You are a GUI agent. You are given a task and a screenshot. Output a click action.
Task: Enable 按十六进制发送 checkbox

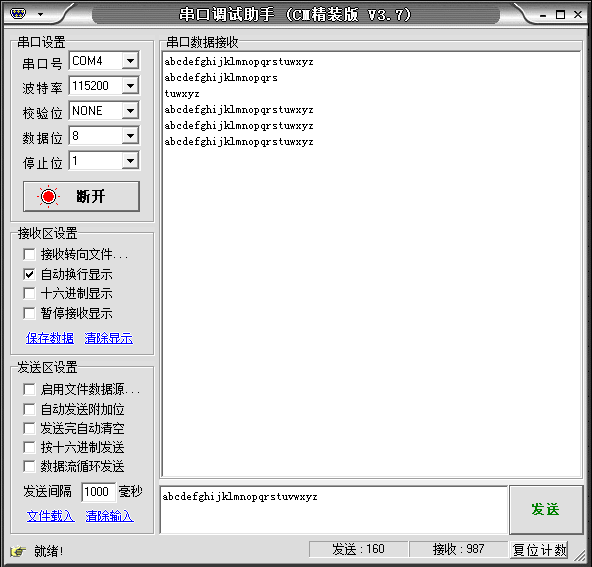coord(29,447)
